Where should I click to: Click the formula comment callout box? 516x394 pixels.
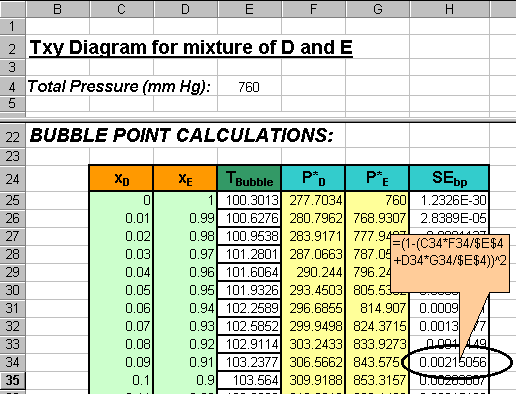pyautogui.click(x=450, y=263)
